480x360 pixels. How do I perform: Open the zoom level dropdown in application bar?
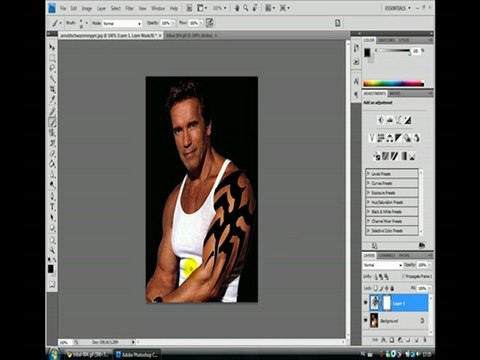220,8
